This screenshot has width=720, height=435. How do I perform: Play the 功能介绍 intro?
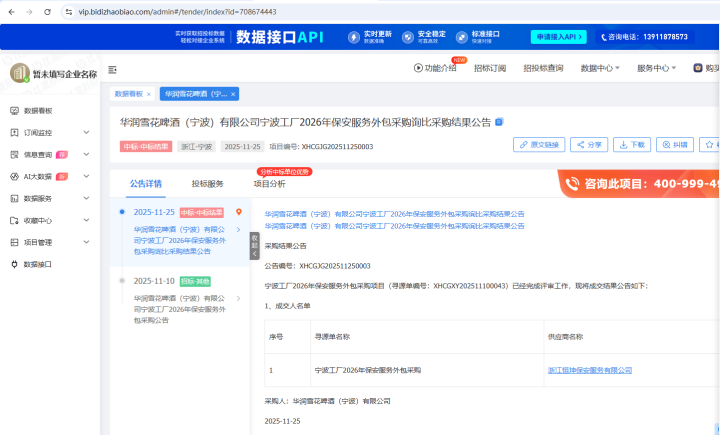click(x=434, y=68)
